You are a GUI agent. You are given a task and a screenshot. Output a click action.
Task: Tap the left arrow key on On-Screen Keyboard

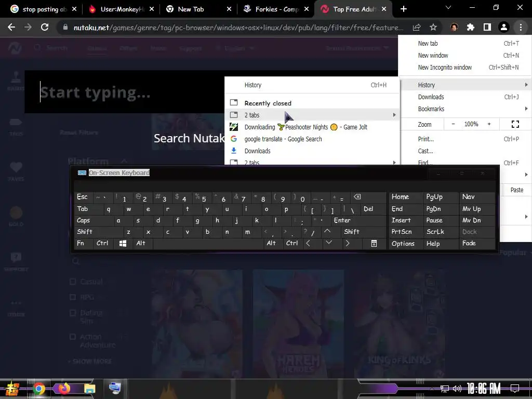[x=308, y=243]
